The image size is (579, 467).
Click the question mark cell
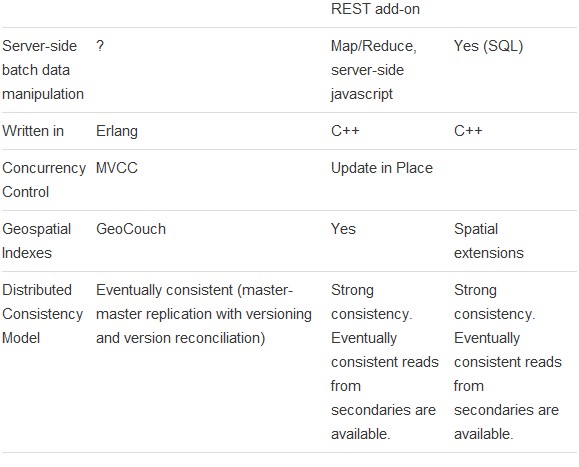pos(100,46)
